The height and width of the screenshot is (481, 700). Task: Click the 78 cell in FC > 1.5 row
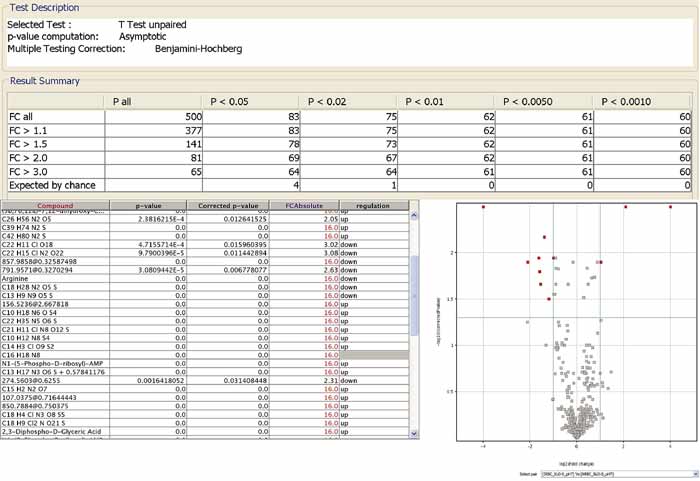(251, 144)
